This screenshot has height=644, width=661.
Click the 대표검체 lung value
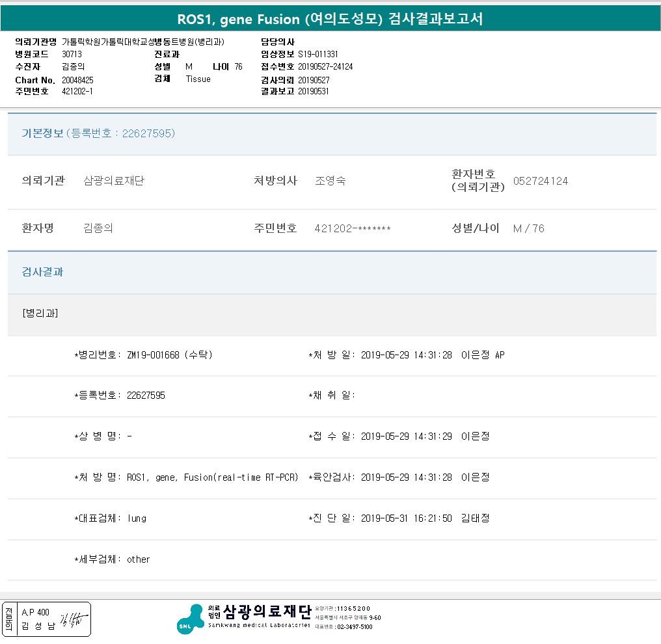click(x=137, y=518)
